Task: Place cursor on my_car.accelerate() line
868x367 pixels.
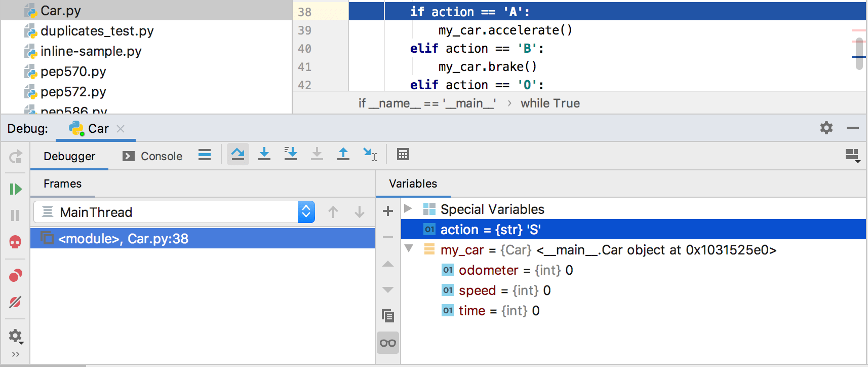Action: pos(505,30)
